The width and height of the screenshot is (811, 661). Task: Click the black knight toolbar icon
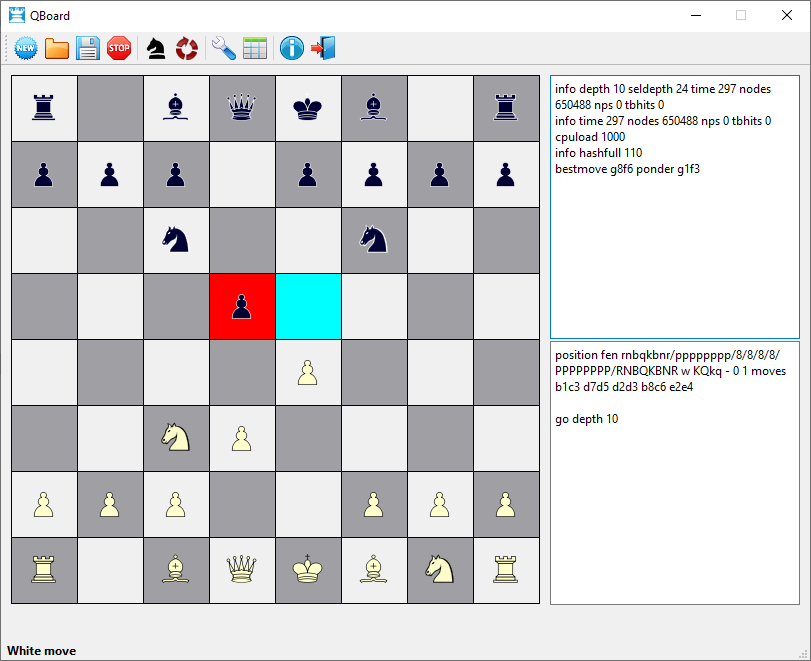point(156,49)
